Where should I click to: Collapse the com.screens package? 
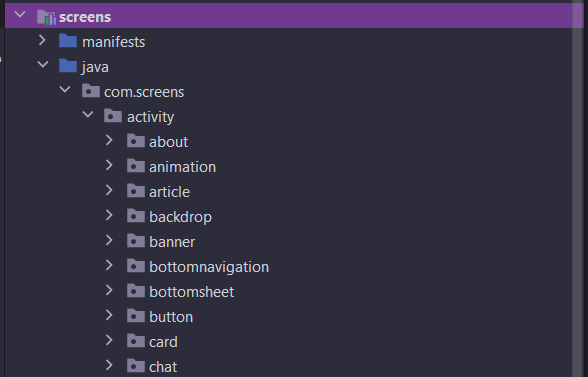65,90
